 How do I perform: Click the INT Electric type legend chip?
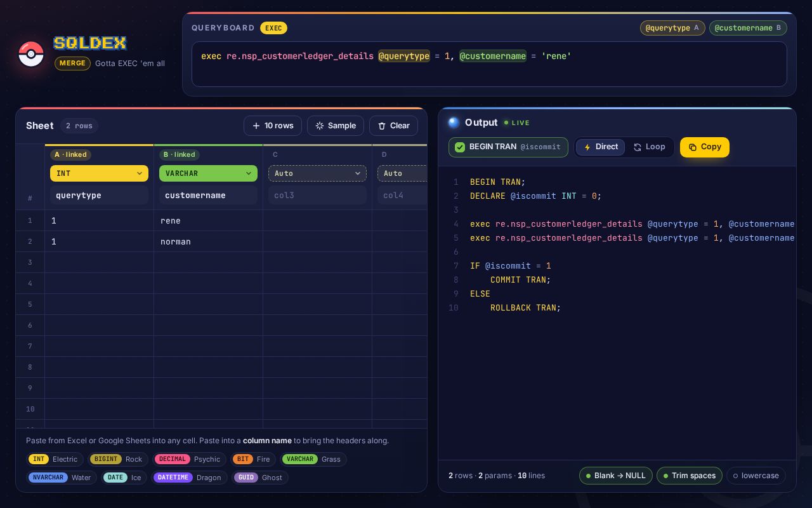pyautogui.click(x=55, y=459)
